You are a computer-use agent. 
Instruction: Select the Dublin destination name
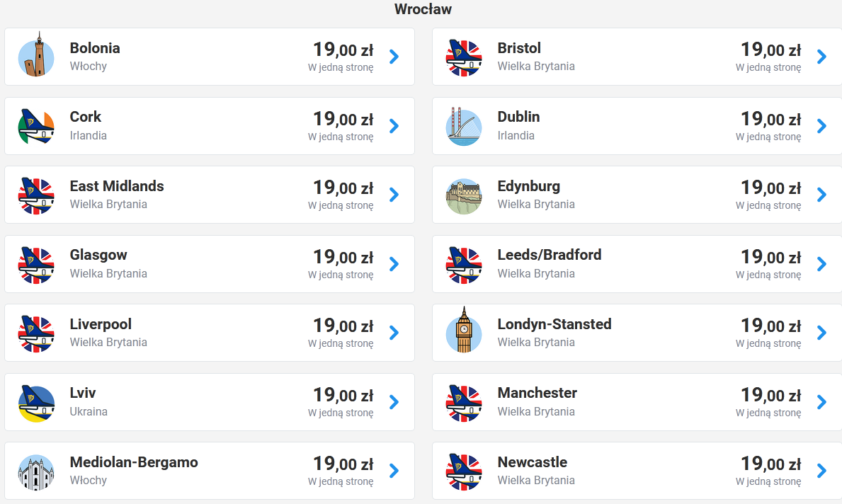point(518,117)
